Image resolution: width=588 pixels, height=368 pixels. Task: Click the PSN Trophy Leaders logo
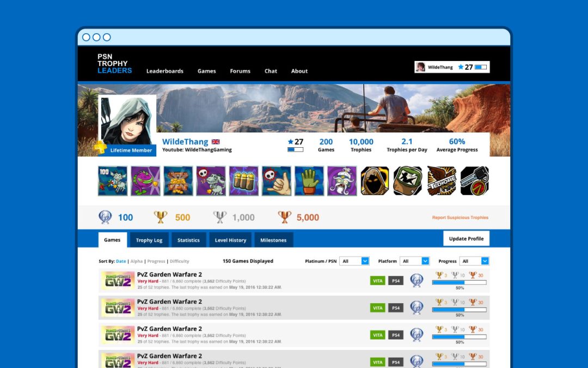114,63
